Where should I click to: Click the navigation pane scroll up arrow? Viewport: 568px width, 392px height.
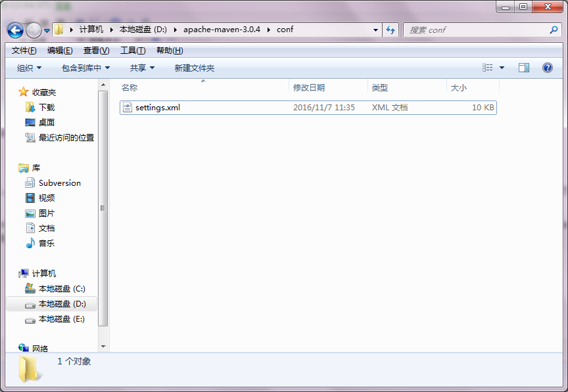click(x=103, y=85)
